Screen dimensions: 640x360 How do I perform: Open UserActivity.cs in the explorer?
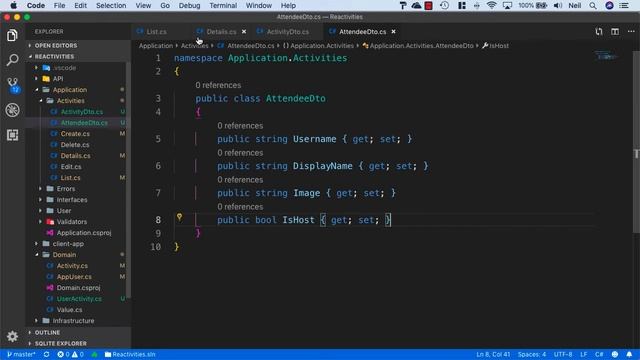[x=79, y=299]
